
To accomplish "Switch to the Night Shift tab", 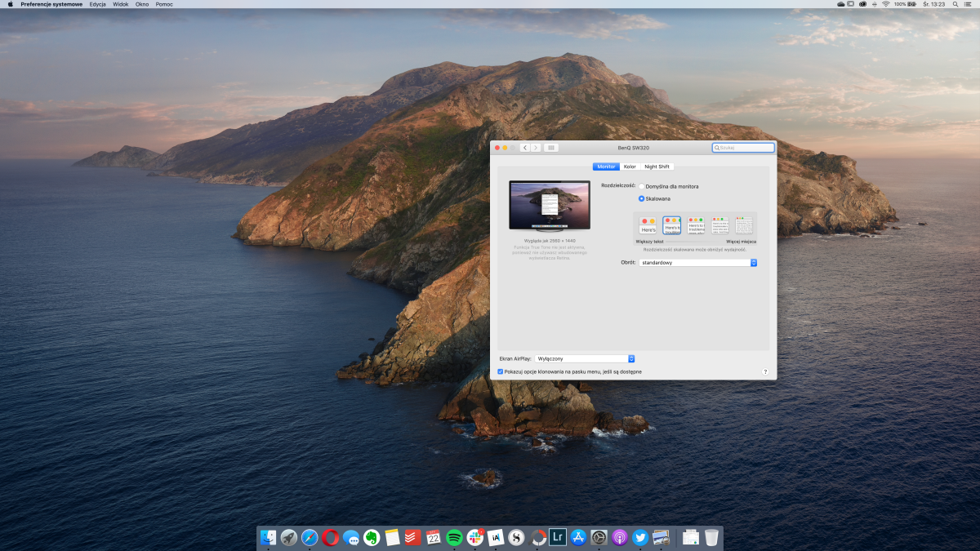I will click(x=657, y=167).
